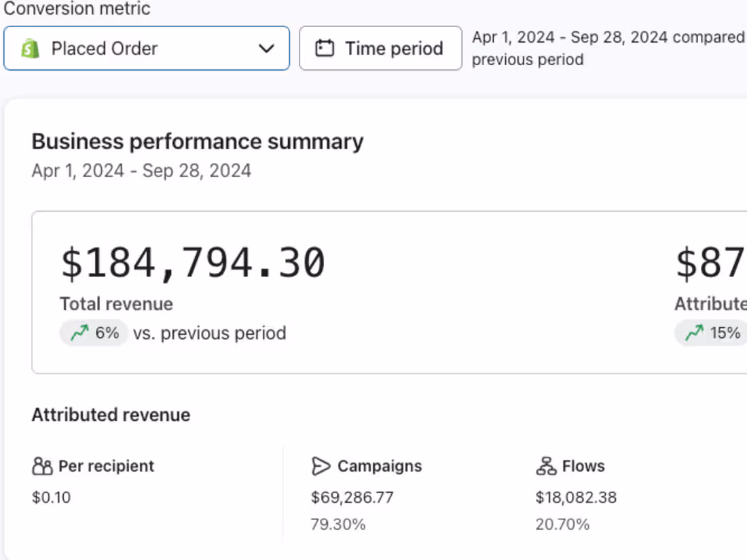Click the calendar icon on Time period
747x560 pixels.
point(325,48)
